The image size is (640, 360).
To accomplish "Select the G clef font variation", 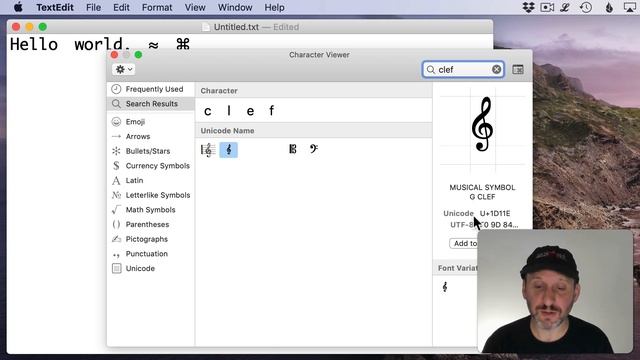I will (445, 287).
